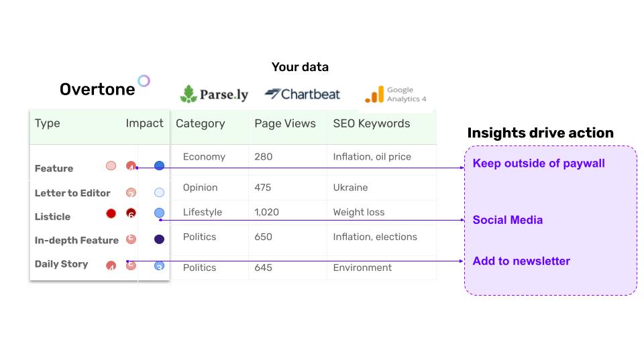Click the Overtone circle logo mark

click(144, 80)
